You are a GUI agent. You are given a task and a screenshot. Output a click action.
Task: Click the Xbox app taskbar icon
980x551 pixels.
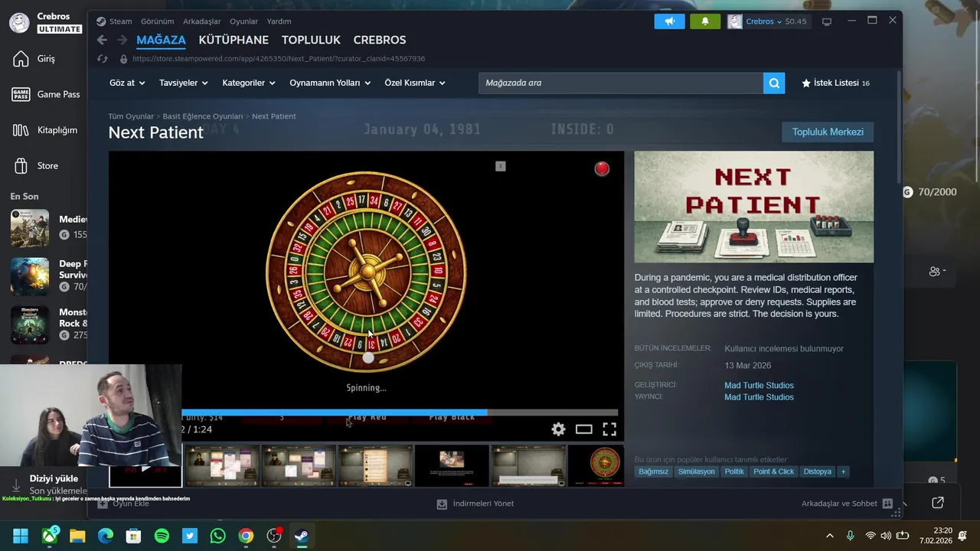pos(49,536)
